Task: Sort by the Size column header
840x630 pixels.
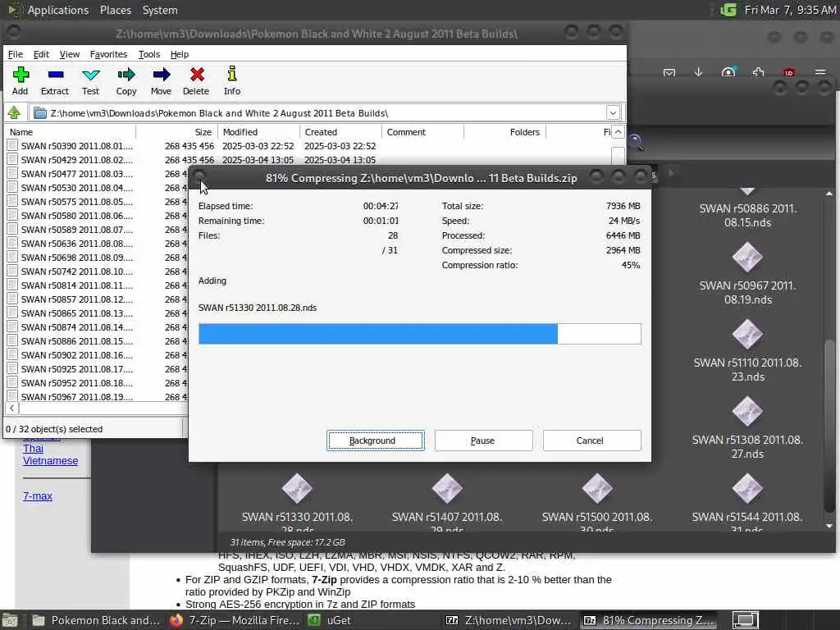Action: coord(177,132)
